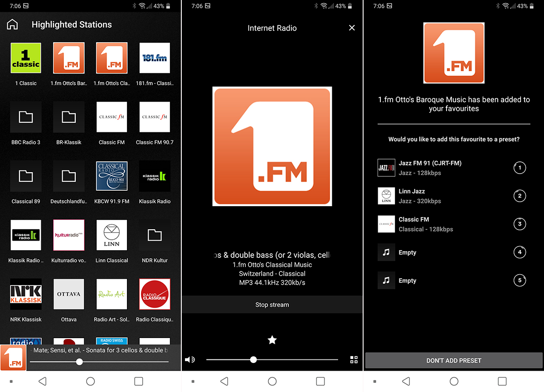Click the '1.fm Otto's Classical Music' text

coord(272,264)
